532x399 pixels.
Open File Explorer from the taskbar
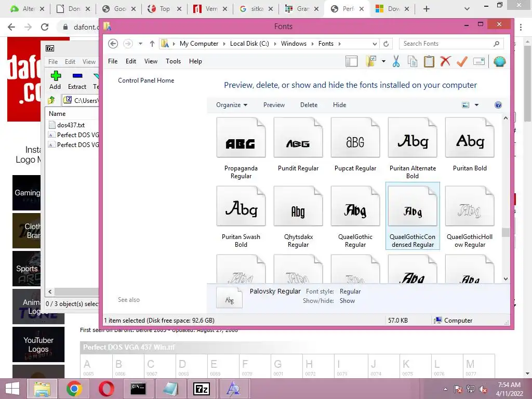42,389
